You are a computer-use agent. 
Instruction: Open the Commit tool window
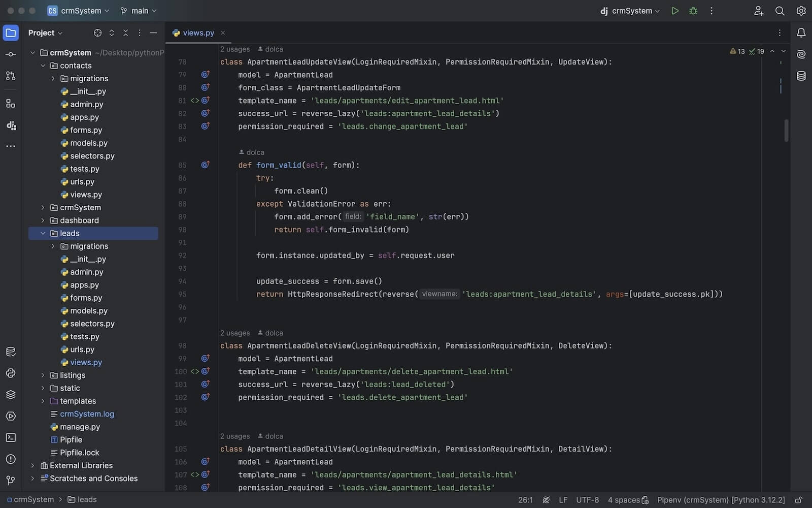pyautogui.click(x=11, y=54)
